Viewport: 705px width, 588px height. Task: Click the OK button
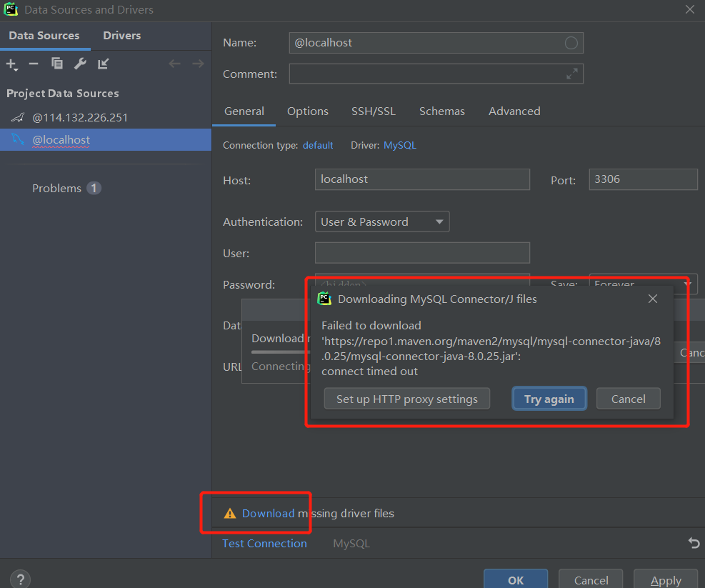tap(516, 580)
